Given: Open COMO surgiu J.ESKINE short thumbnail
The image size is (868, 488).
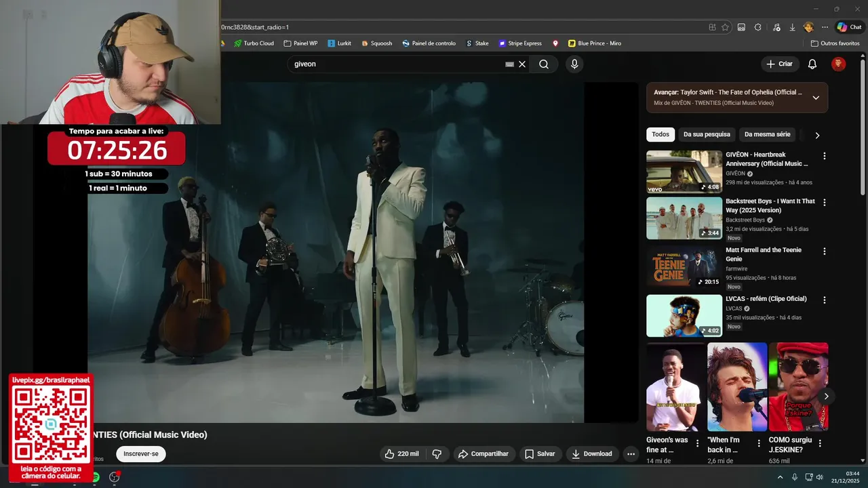Looking at the screenshot, I should [x=798, y=387].
